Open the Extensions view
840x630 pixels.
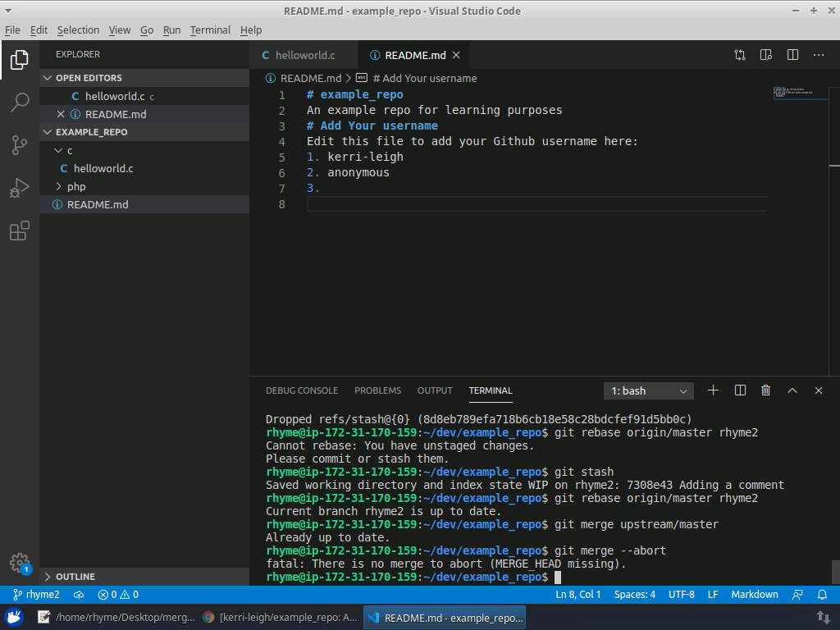[x=20, y=231]
